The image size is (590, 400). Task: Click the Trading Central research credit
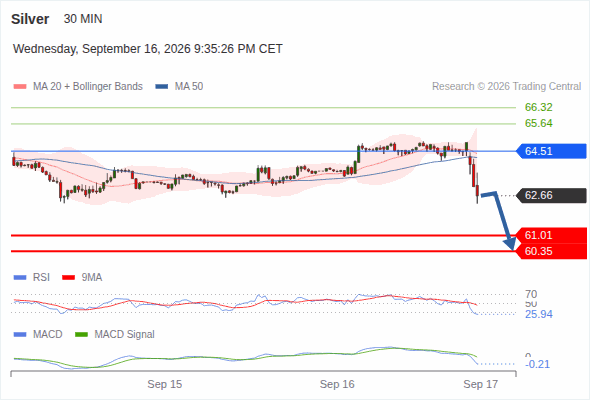pos(506,87)
